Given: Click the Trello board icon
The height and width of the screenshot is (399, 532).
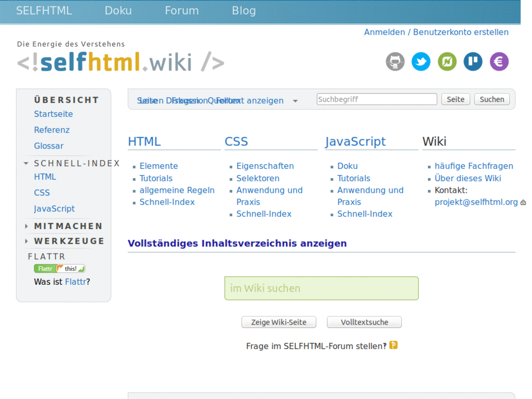Looking at the screenshot, I should click(473, 61).
